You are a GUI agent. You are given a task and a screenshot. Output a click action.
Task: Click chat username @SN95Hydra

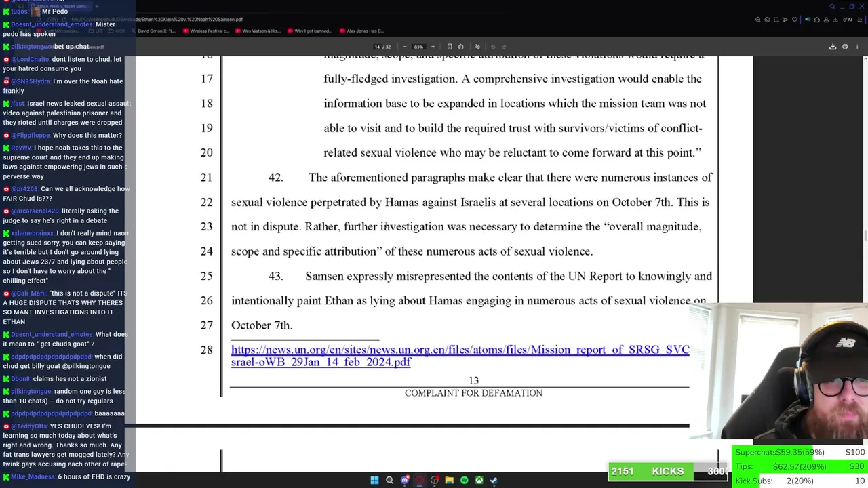click(x=31, y=81)
